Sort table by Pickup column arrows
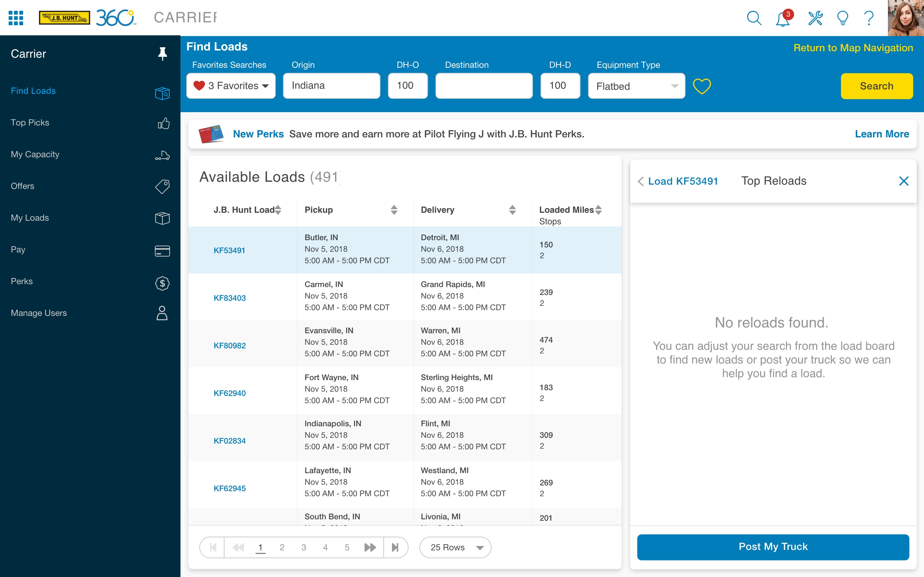This screenshot has width=924, height=577. point(394,210)
